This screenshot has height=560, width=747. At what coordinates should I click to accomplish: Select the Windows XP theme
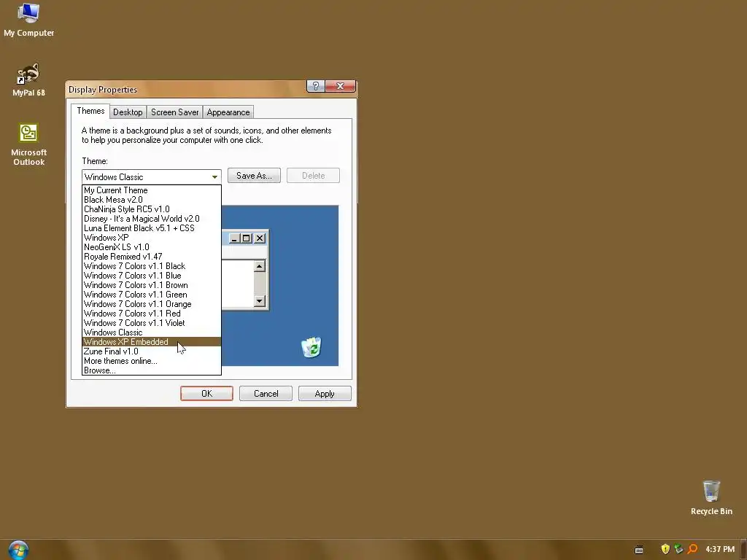pos(152,238)
